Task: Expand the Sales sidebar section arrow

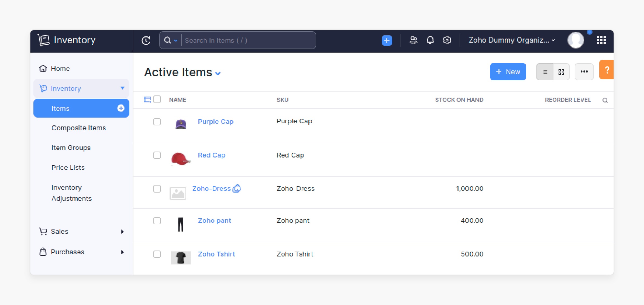Action: click(122, 232)
